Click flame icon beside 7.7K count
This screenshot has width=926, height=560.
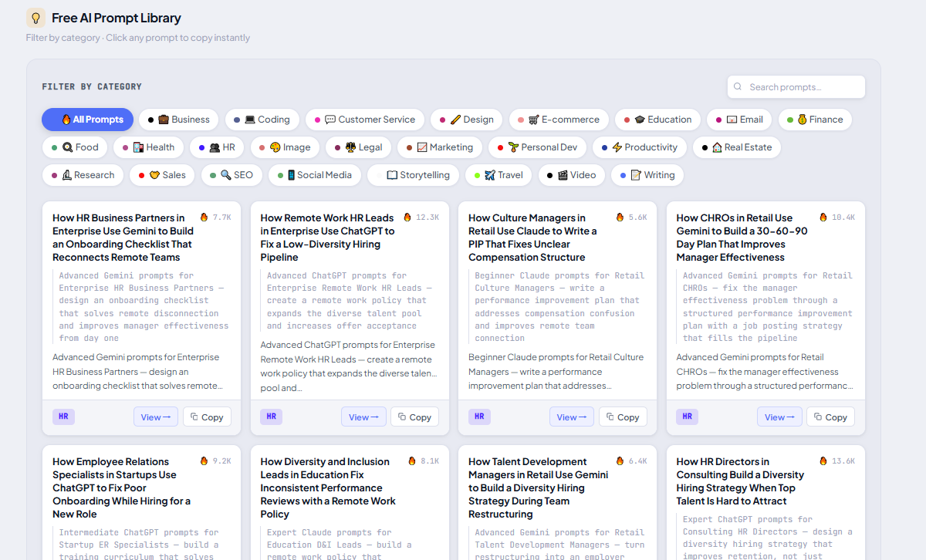click(204, 218)
